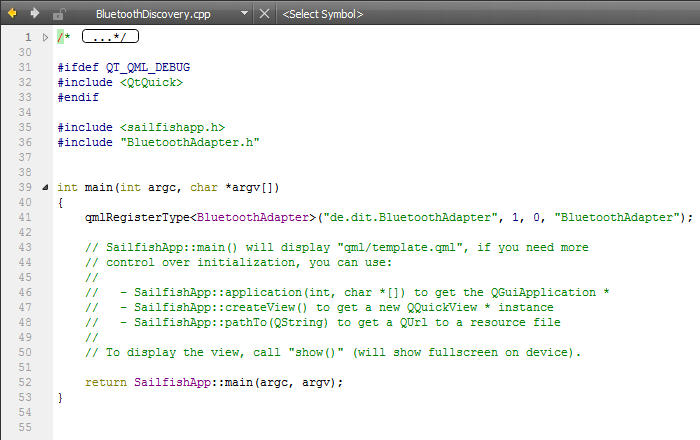The image size is (700, 440).
Task: Click 'qmlRegisterType' call
Action: (138, 217)
